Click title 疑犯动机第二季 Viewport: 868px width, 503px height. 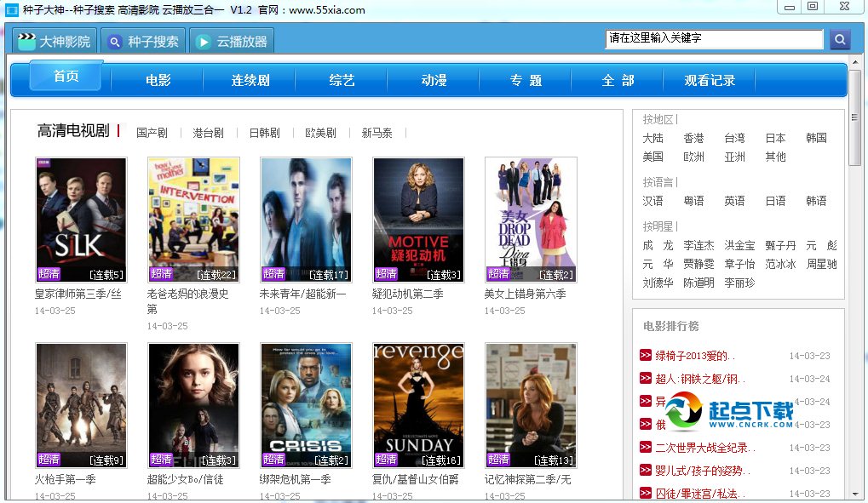pos(407,294)
